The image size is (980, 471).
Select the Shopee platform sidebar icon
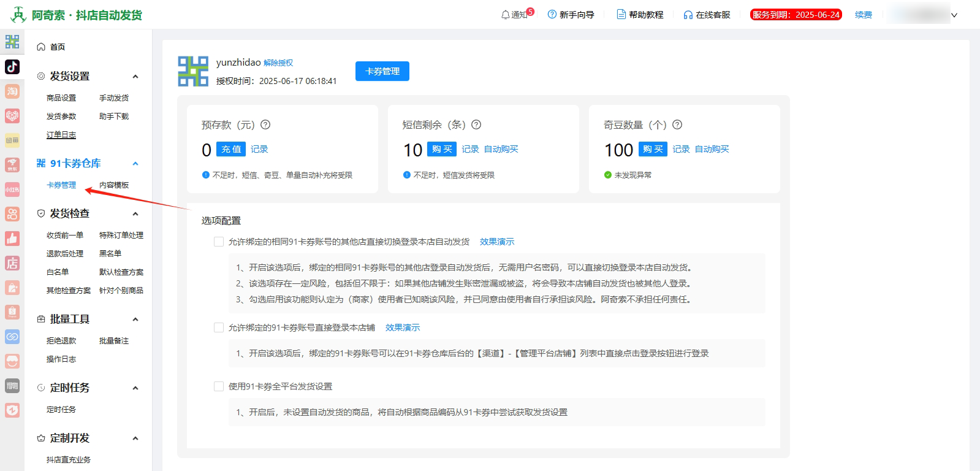tap(12, 312)
